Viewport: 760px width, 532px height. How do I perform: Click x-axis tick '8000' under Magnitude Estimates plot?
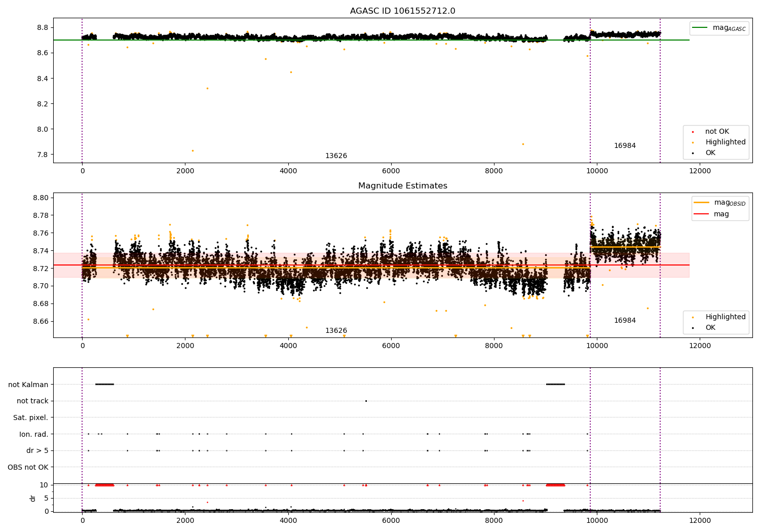(494, 346)
